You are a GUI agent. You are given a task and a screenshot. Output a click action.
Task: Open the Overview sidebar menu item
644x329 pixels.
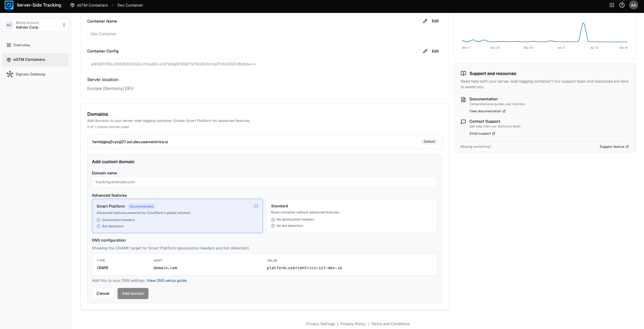point(22,45)
